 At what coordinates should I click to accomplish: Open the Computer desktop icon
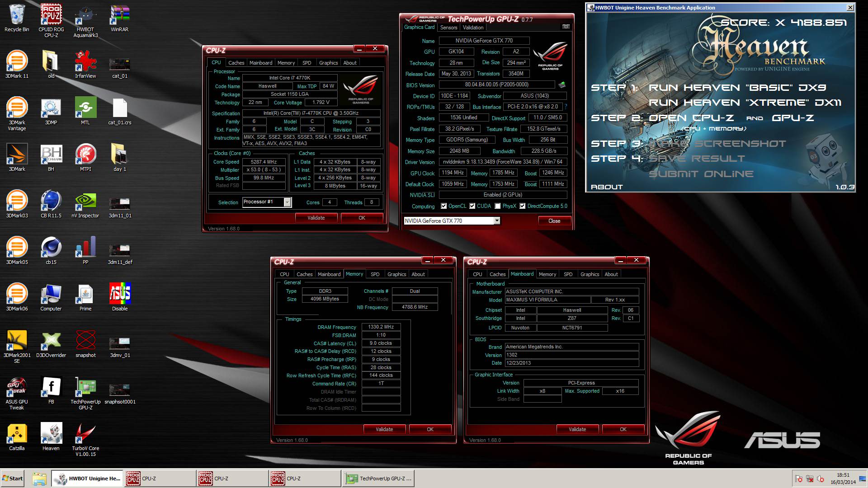pyautogui.click(x=51, y=297)
